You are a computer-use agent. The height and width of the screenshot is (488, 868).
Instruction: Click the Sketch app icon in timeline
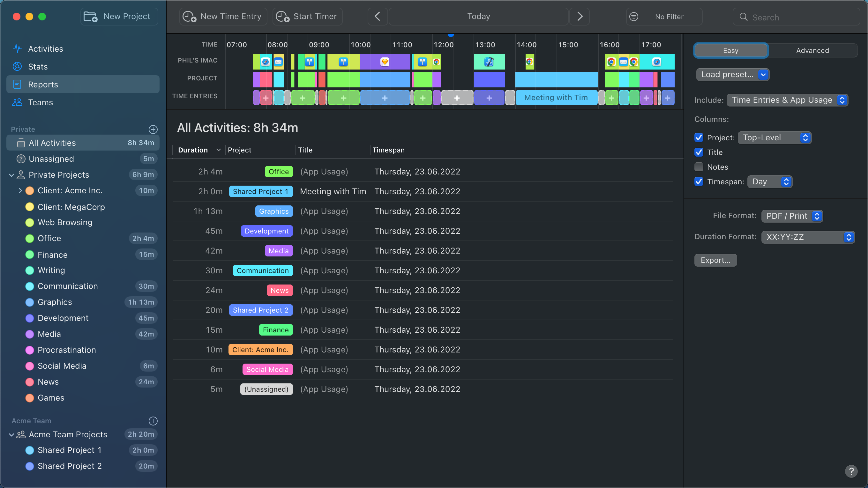[x=385, y=62]
